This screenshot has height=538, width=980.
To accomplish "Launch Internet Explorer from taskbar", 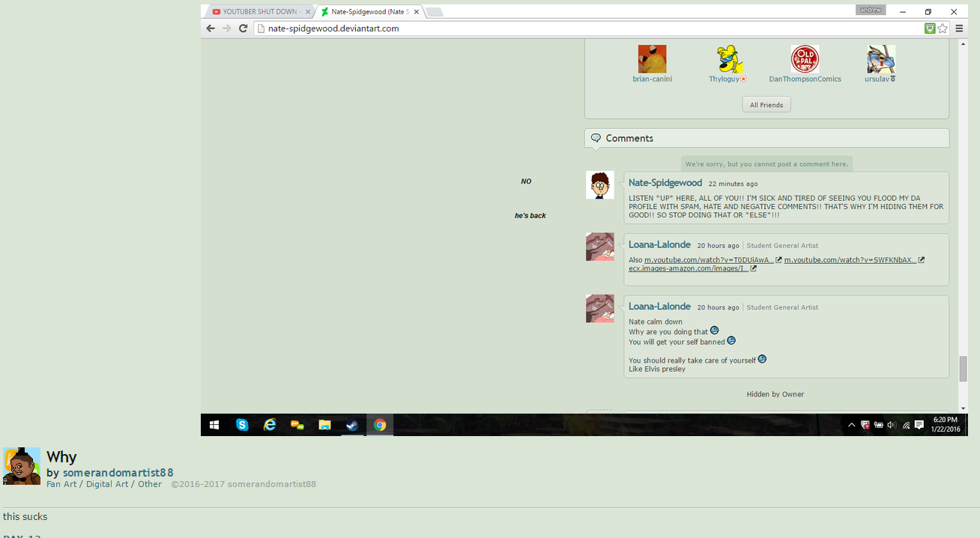I will click(x=270, y=425).
